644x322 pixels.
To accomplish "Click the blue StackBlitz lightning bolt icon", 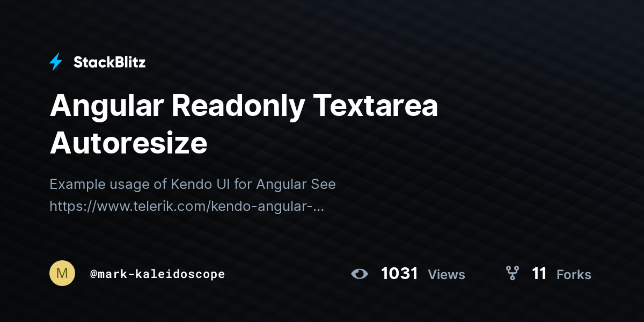I will [56, 62].
